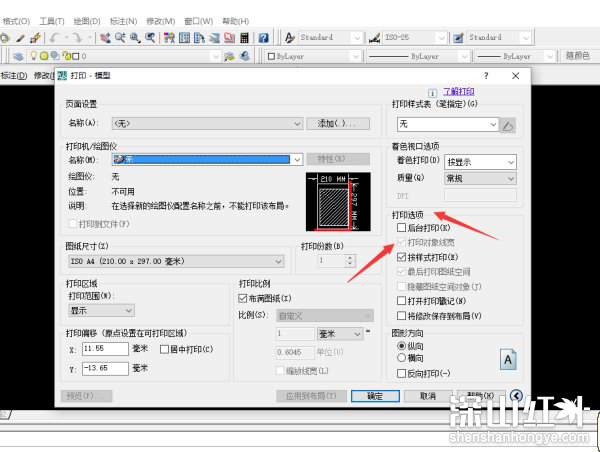The width and height of the screenshot is (600, 452).
Task: Open the Properties palette icon
Action: [169, 38]
